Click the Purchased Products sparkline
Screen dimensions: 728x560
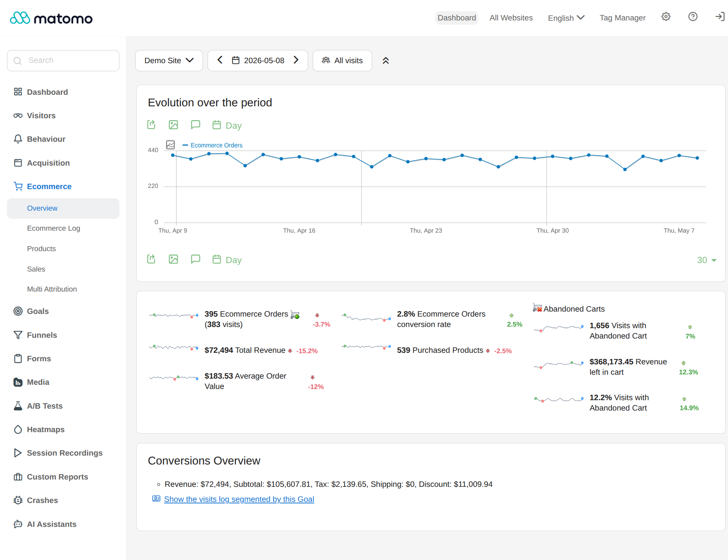(x=366, y=347)
